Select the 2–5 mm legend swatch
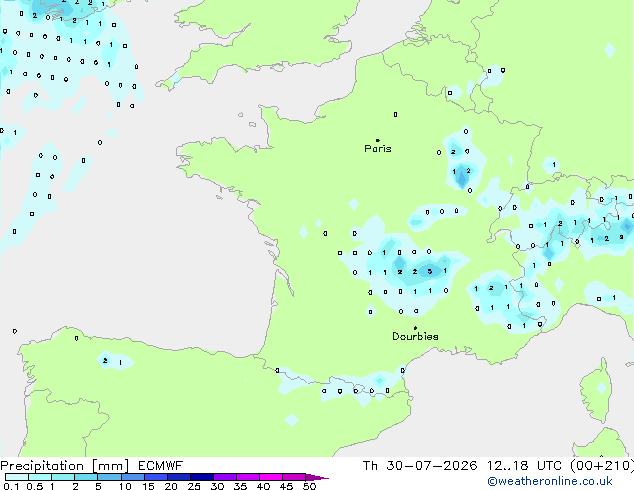Screen dimensions: 634x490 pyautogui.click(x=86, y=477)
